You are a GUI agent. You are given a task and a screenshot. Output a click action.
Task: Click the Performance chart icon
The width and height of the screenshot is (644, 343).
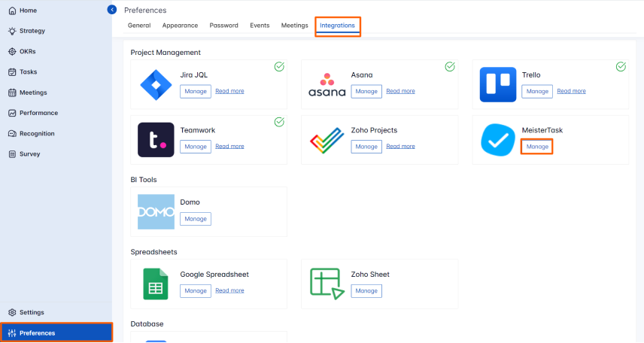coord(12,113)
